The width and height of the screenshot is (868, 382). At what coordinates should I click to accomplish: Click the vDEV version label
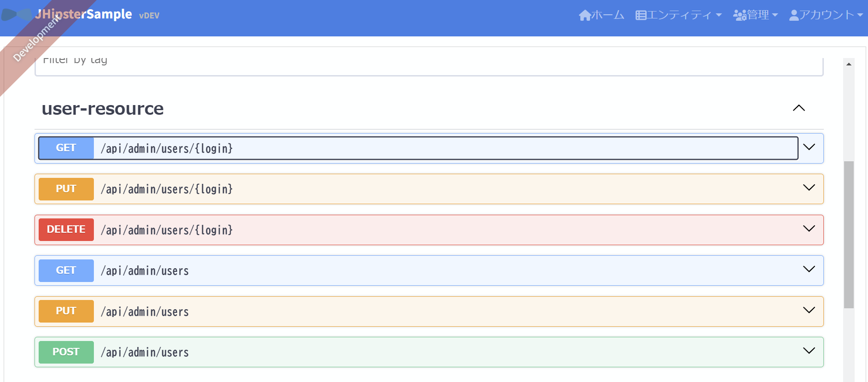[149, 16]
